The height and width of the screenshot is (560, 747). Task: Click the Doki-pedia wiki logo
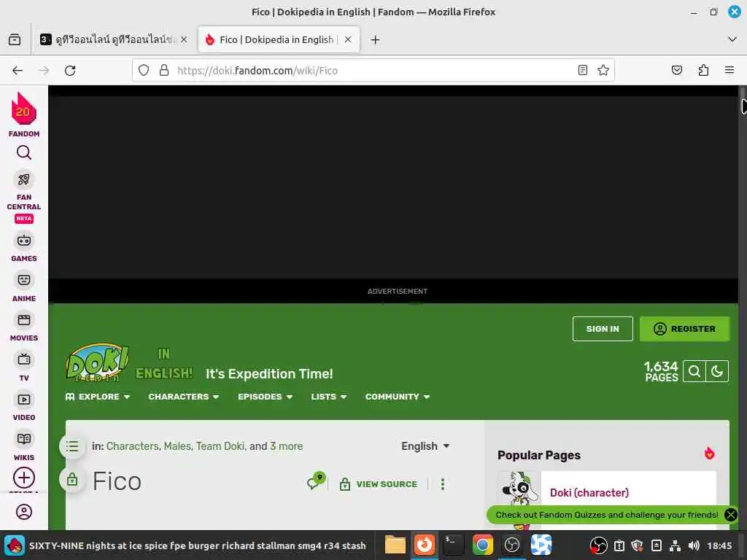(97, 363)
